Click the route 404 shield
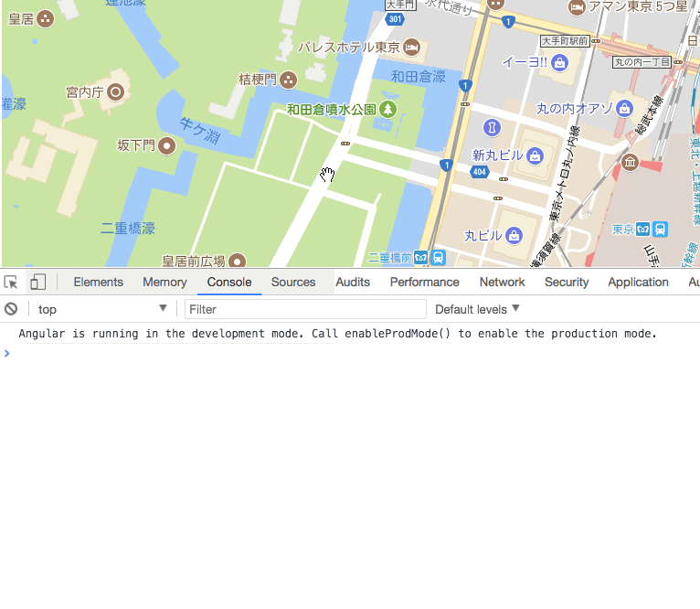The width and height of the screenshot is (700, 609). pyautogui.click(x=480, y=172)
